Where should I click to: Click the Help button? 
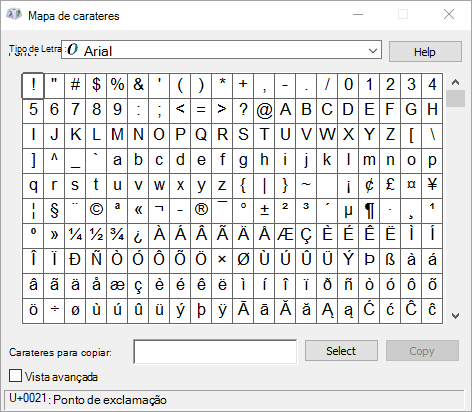425,52
